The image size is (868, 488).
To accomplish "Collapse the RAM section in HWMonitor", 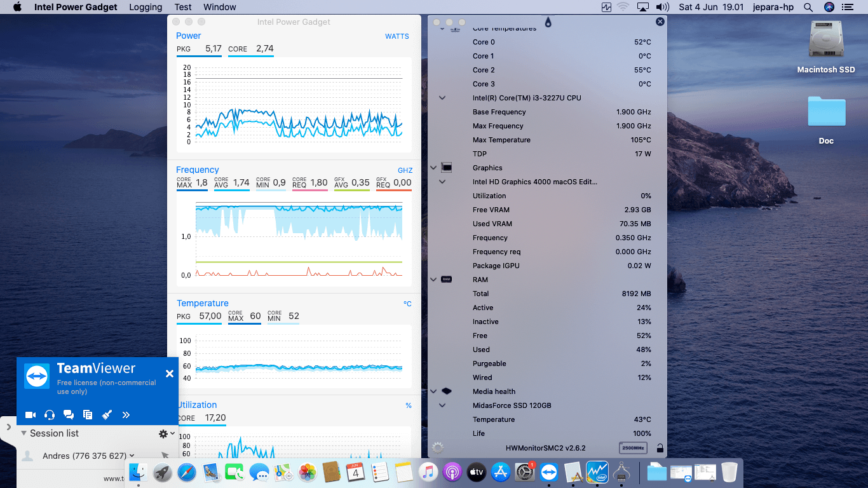I will pyautogui.click(x=433, y=280).
